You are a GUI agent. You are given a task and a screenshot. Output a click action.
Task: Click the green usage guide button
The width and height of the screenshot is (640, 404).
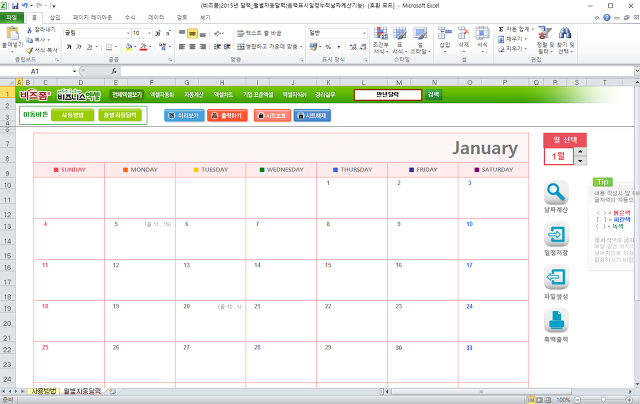click(x=73, y=115)
